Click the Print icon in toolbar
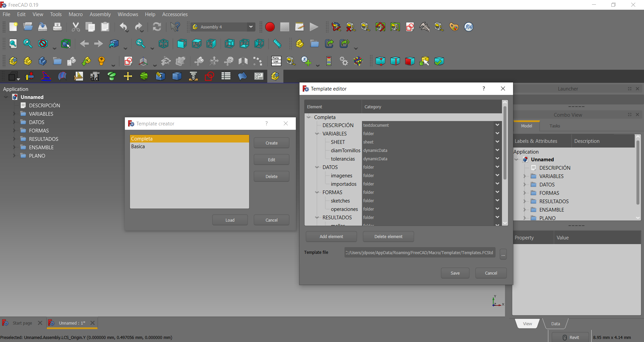 (x=57, y=27)
